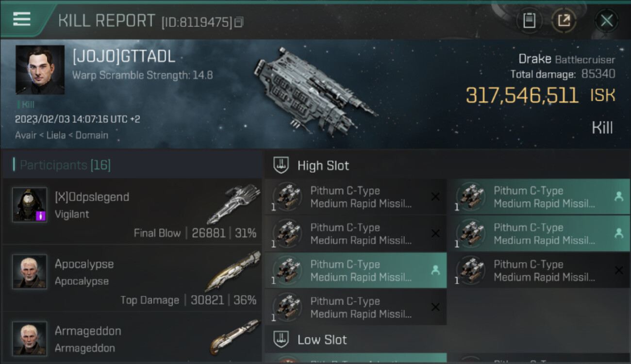Open the clipboard notes icon
Image resolution: width=631 pixels, height=364 pixels.
[529, 20]
